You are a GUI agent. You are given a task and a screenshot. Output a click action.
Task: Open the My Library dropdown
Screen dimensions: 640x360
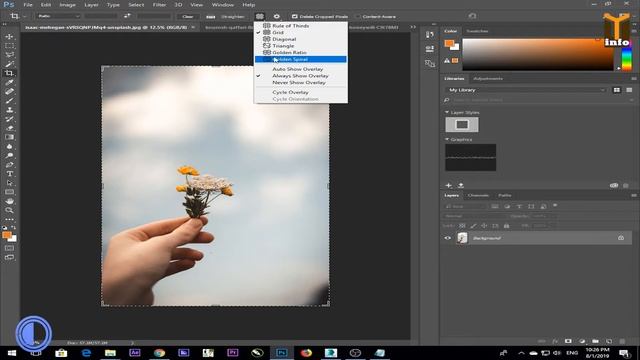525,90
